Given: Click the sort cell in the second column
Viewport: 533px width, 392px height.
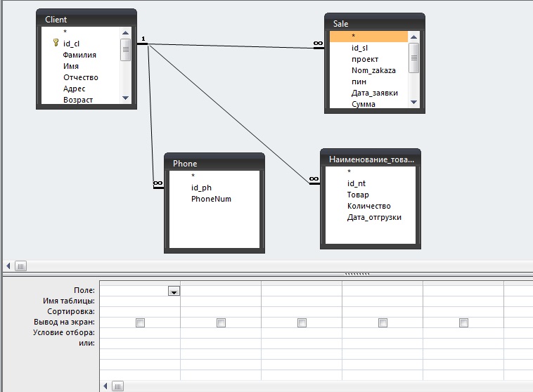Looking at the screenshot, I should tap(220, 311).
